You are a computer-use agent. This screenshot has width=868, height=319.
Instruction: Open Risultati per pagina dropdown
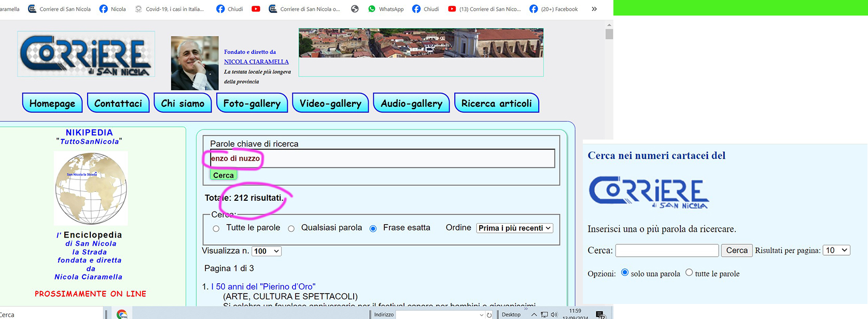click(837, 250)
